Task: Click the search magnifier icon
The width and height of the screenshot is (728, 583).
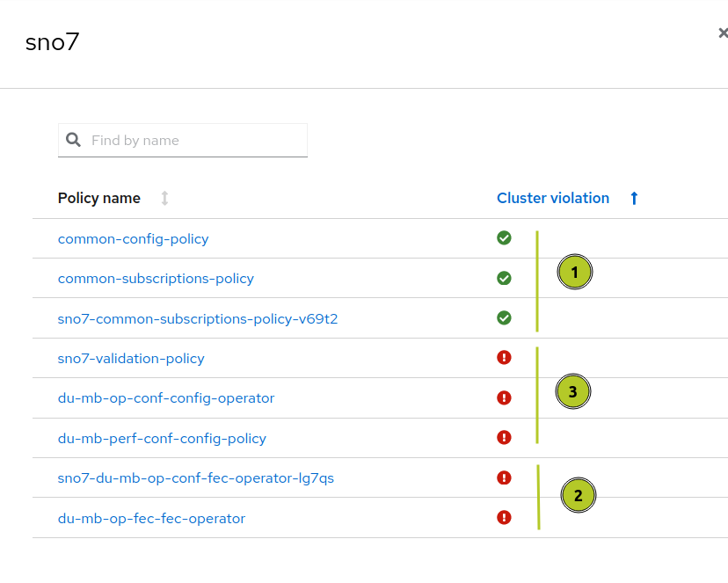Action: 73,140
